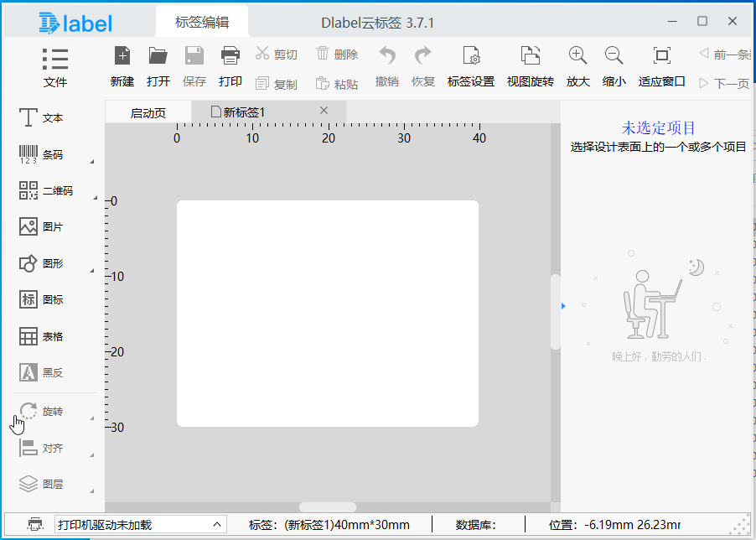Go to previous record 前一条
This screenshot has width=756, height=540.
point(725,54)
